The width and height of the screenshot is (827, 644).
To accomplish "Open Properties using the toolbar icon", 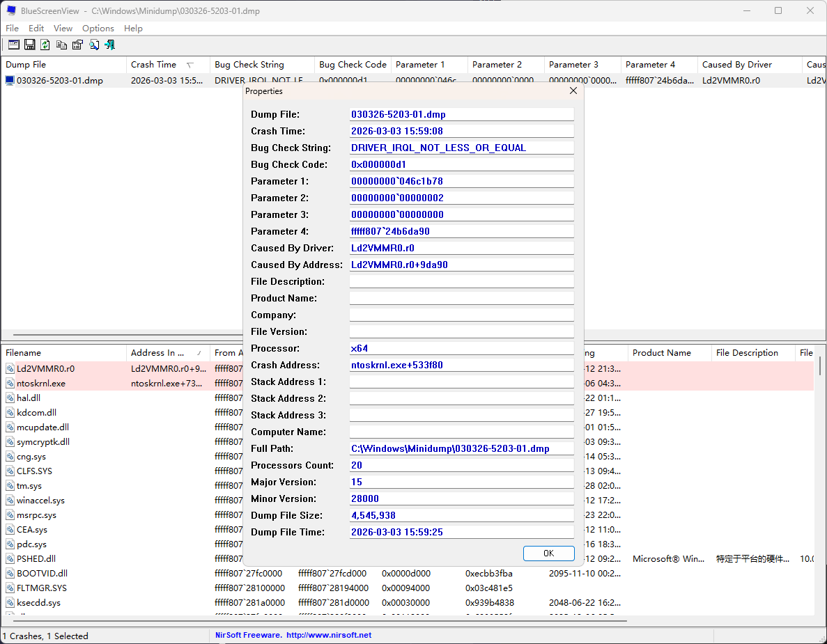I will [77, 45].
